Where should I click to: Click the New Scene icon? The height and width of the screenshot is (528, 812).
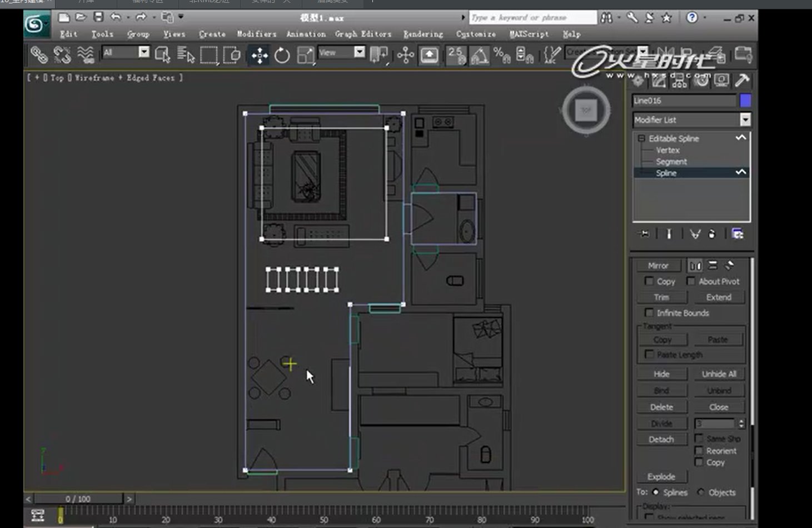point(64,17)
